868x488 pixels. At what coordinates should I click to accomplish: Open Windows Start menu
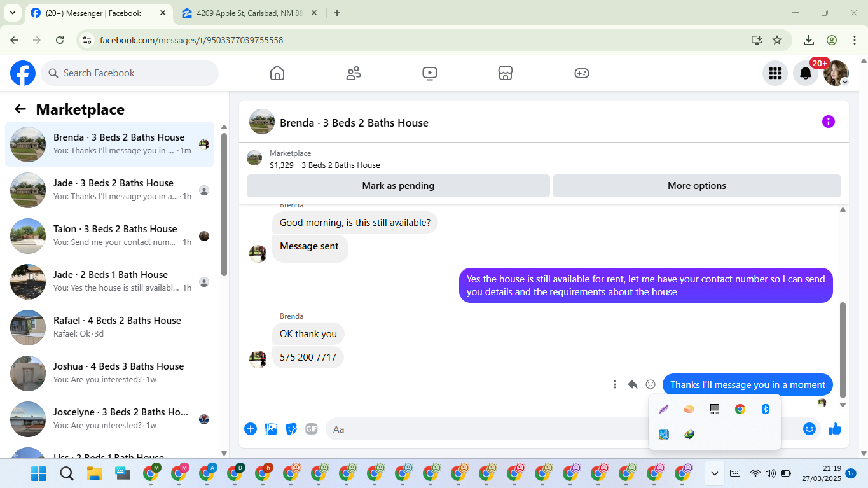39,473
